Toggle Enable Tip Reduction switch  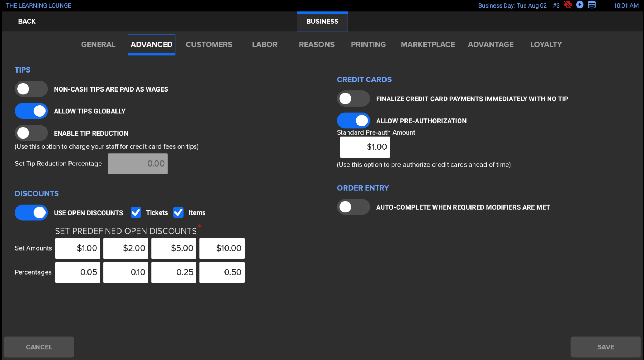coord(31,133)
